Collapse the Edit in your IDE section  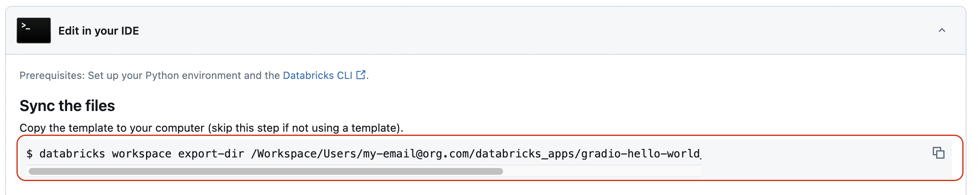click(942, 30)
